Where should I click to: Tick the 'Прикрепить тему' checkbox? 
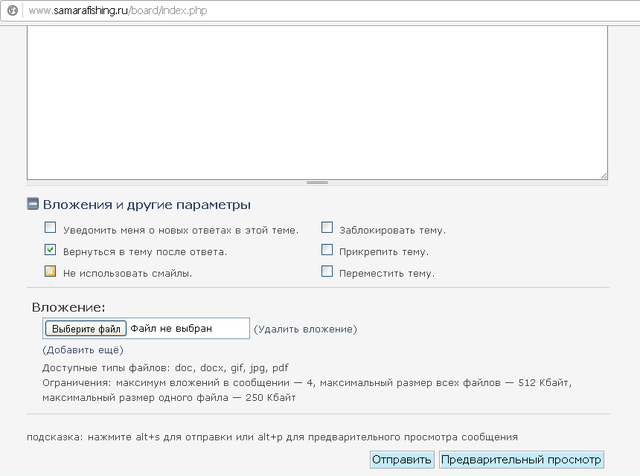coord(327,250)
